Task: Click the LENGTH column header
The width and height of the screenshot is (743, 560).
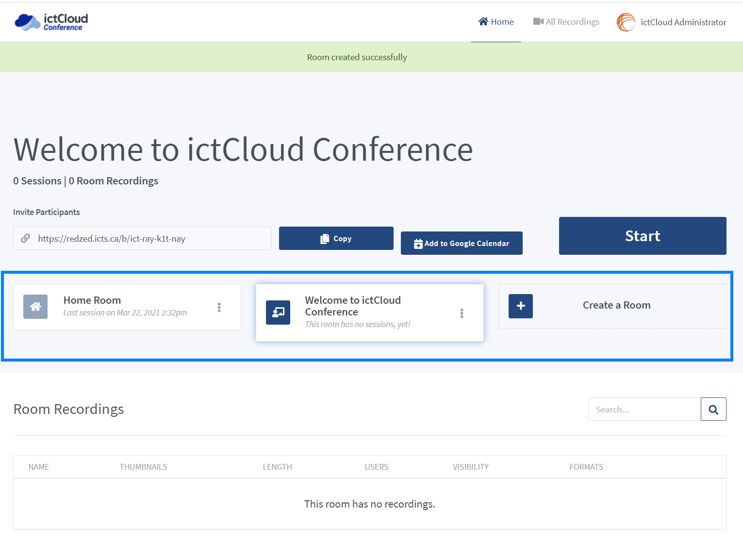Action: click(278, 467)
